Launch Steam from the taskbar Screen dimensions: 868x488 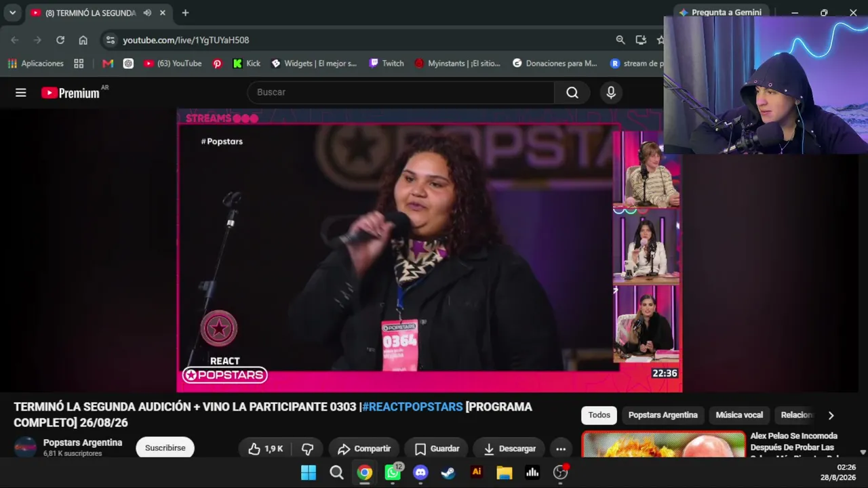(448, 472)
